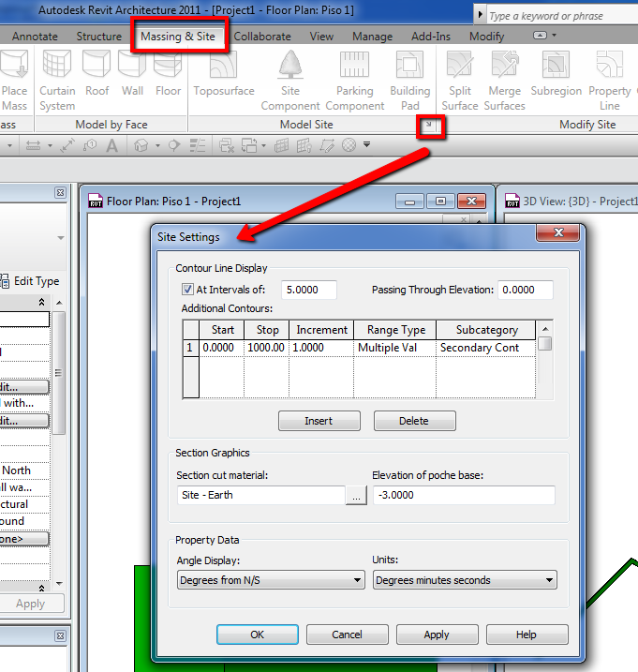Click the Additional Contours table scrollbar
638x672 pixels.
544,359
